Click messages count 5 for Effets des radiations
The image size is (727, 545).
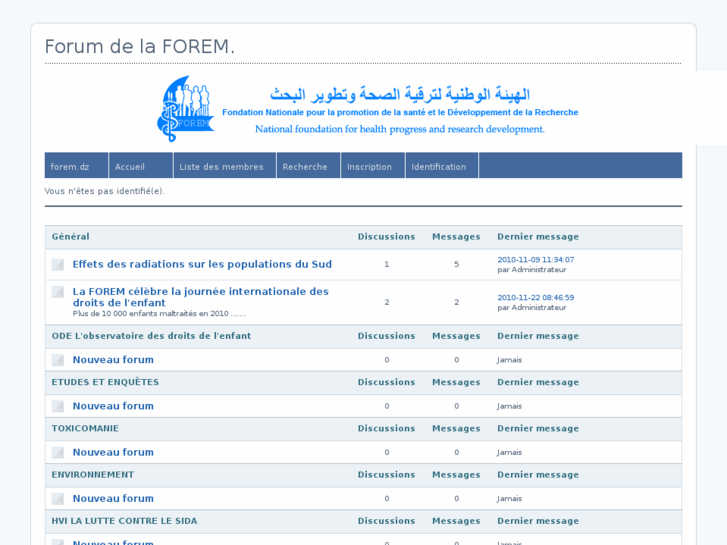click(457, 264)
